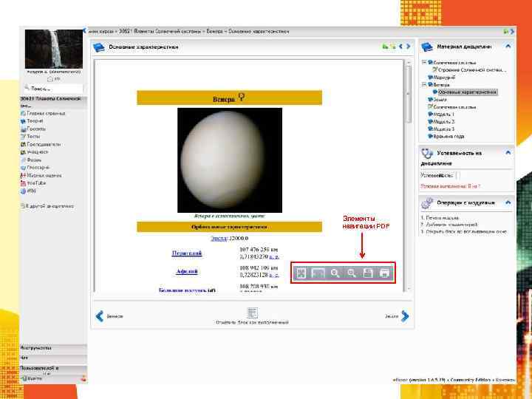Collapse the Операции с модулями panel
532x399 pixels.
pyautogui.click(x=508, y=202)
